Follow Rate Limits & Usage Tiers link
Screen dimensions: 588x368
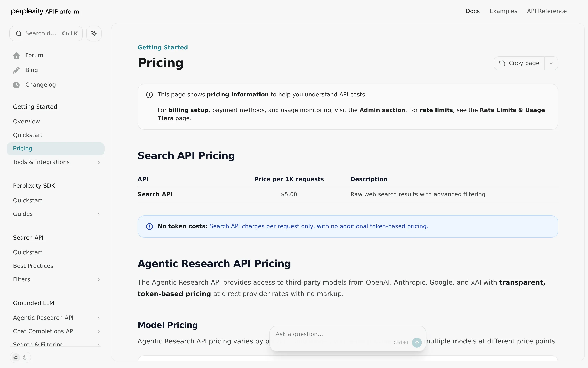512,110
